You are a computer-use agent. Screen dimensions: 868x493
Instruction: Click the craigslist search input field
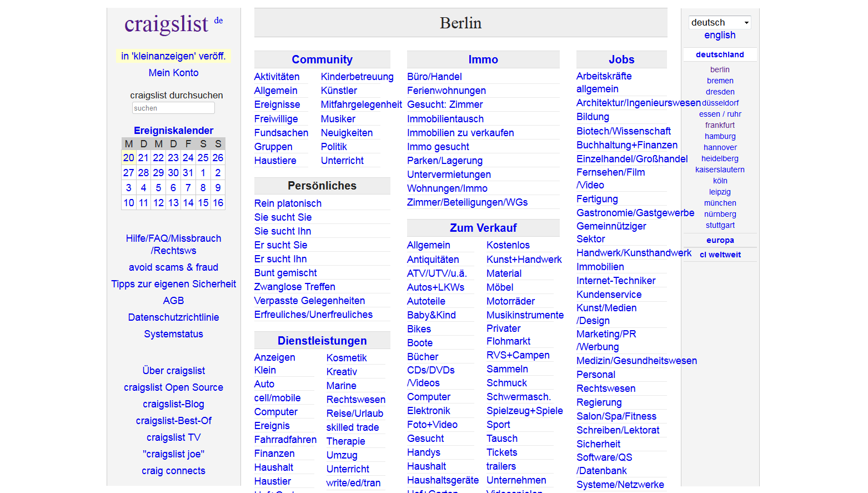tap(173, 108)
